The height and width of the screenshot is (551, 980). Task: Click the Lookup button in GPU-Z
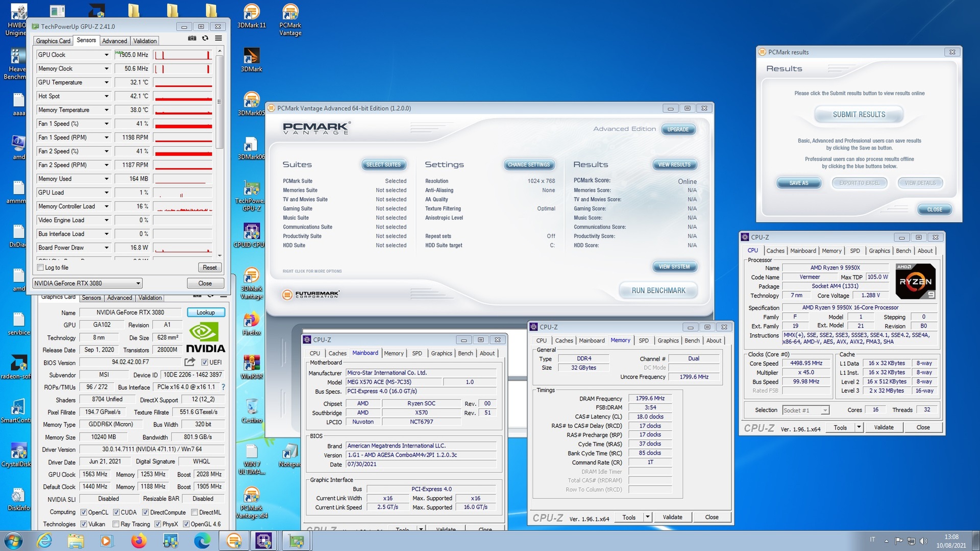pos(206,312)
